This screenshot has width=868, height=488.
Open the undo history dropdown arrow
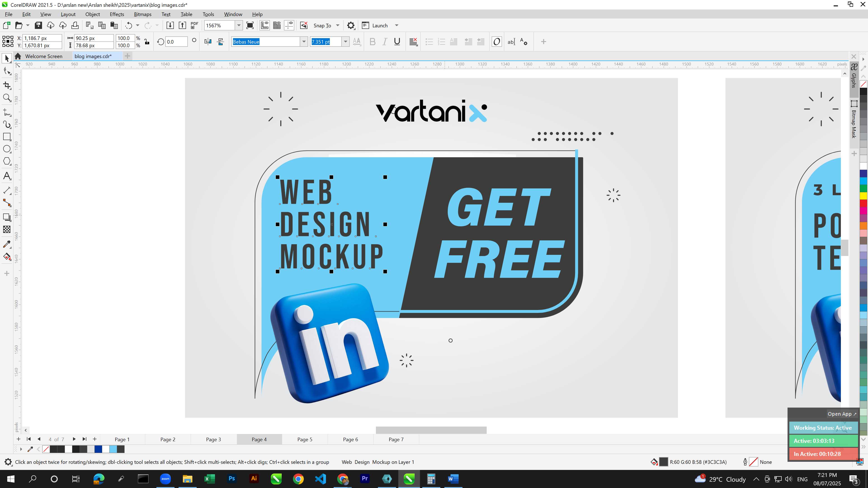point(137,25)
